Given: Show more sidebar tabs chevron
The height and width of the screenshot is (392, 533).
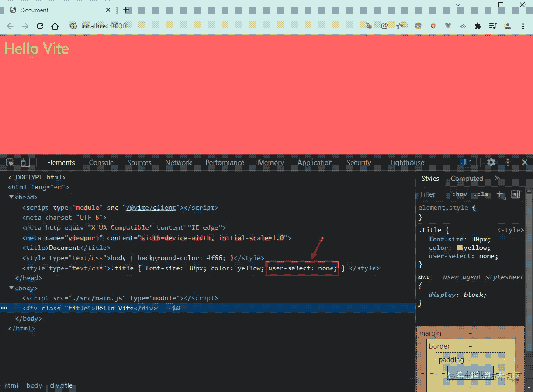Looking at the screenshot, I should [x=497, y=178].
